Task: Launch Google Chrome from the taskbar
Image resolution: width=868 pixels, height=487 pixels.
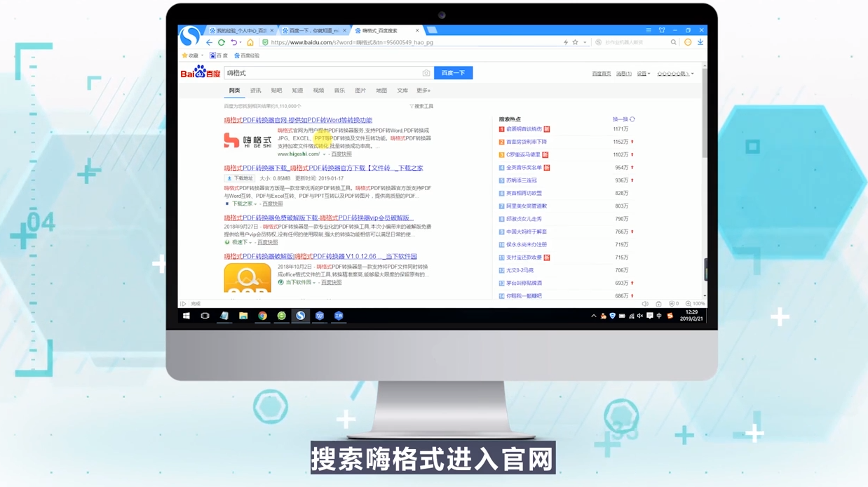Action: click(x=262, y=316)
